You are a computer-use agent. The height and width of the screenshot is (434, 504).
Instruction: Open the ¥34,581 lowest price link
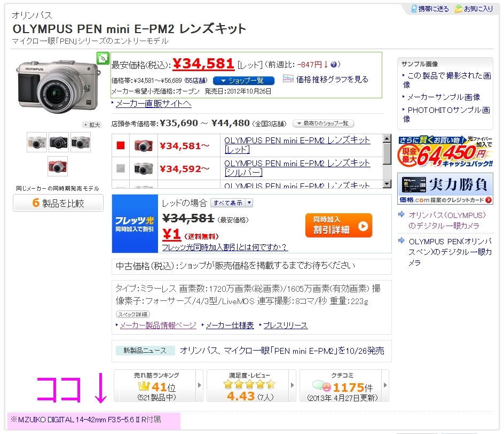click(203, 64)
